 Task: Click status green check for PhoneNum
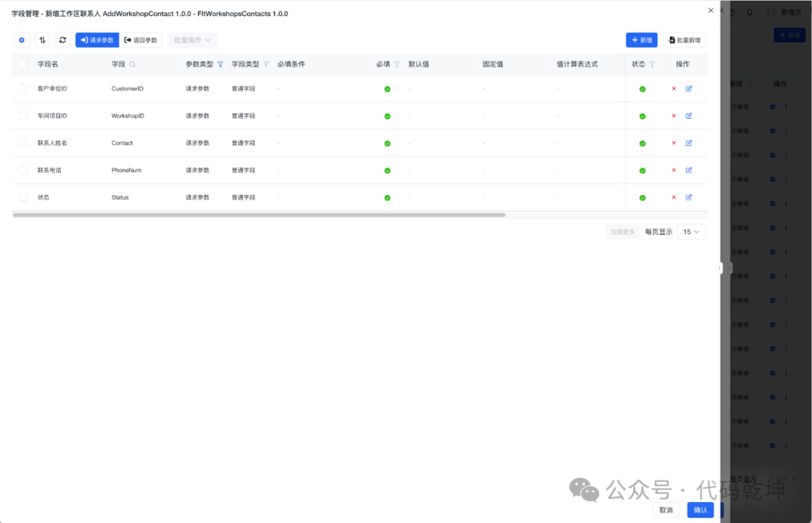(642, 171)
